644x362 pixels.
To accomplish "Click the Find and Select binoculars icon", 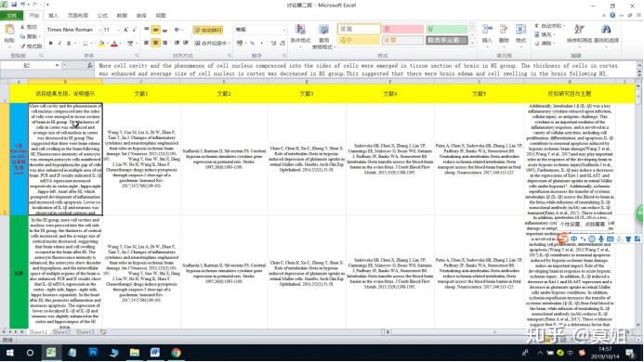I will [606, 30].
